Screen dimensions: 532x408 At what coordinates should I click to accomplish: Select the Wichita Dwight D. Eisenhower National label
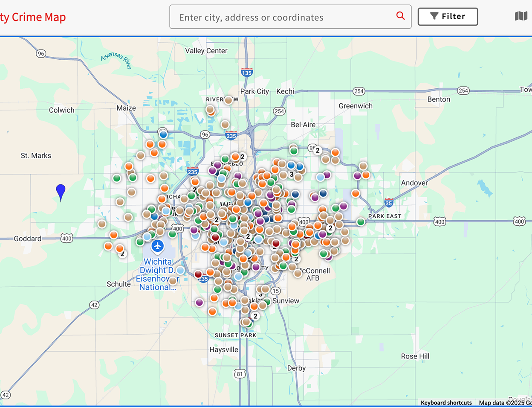click(157, 274)
